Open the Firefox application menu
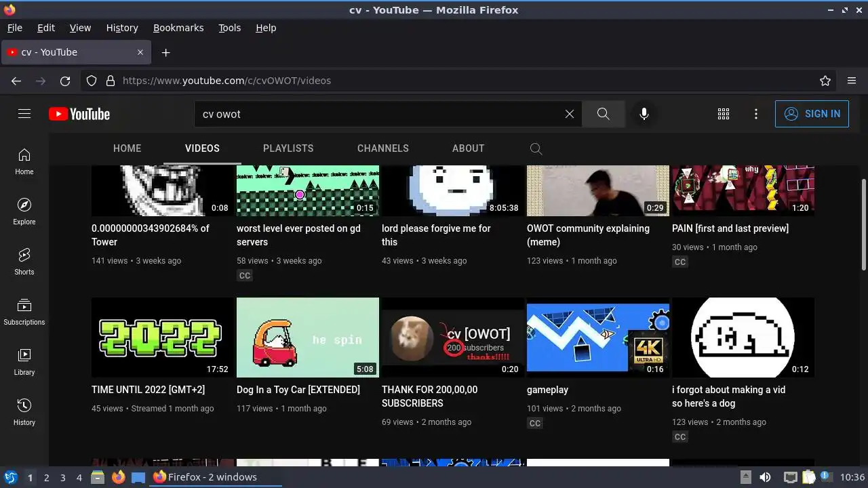The width and height of the screenshot is (868, 488). coord(852,81)
